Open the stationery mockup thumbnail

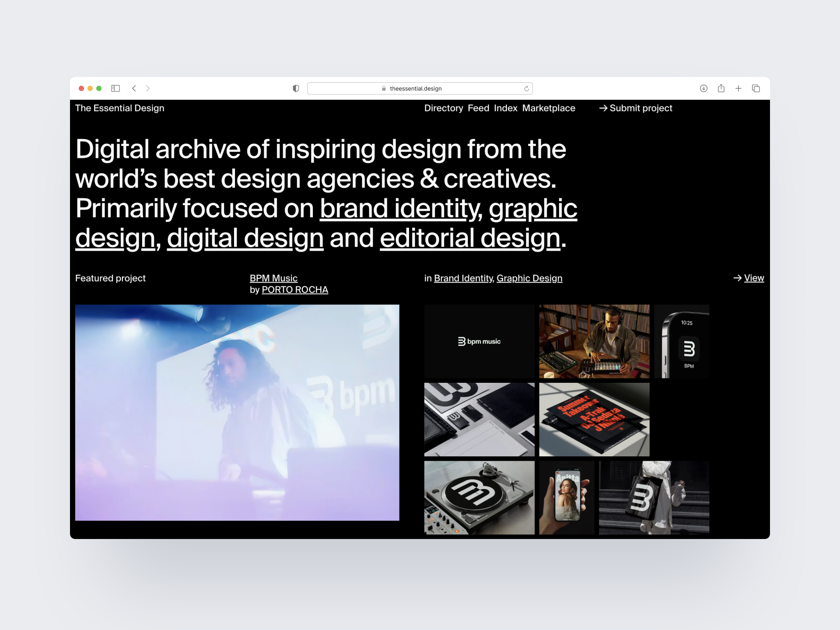(479, 420)
